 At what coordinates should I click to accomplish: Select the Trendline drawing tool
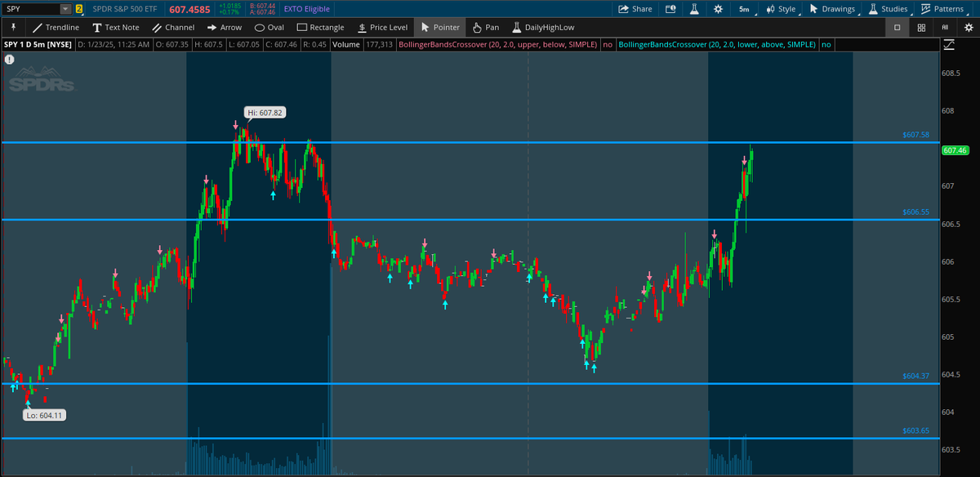56,27
